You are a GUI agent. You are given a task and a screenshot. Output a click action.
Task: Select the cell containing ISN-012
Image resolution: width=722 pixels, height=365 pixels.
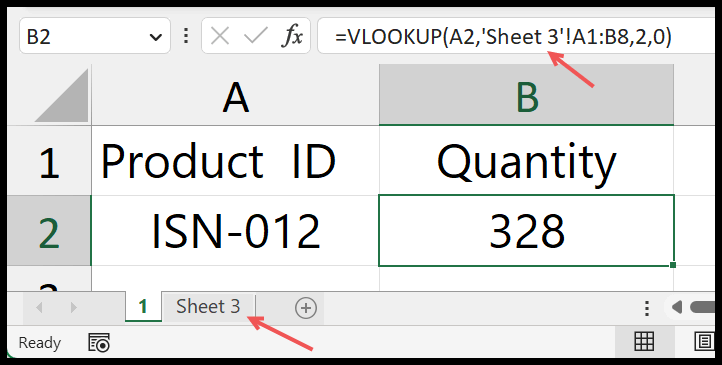tap(235, 231)
